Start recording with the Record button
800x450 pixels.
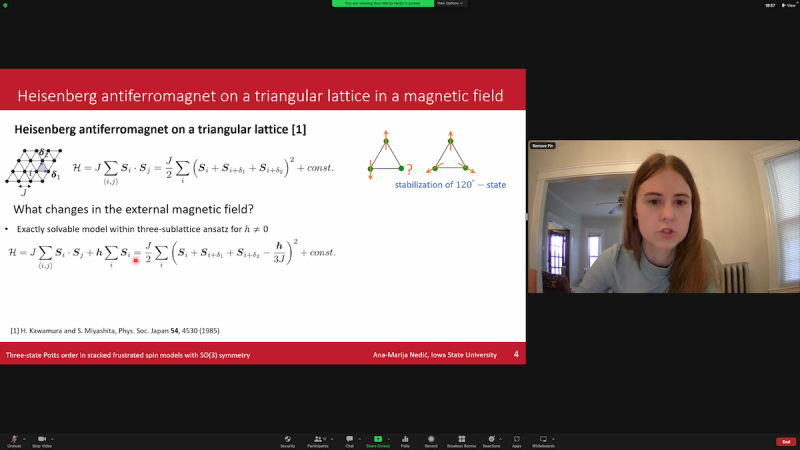tap(431, 441)
